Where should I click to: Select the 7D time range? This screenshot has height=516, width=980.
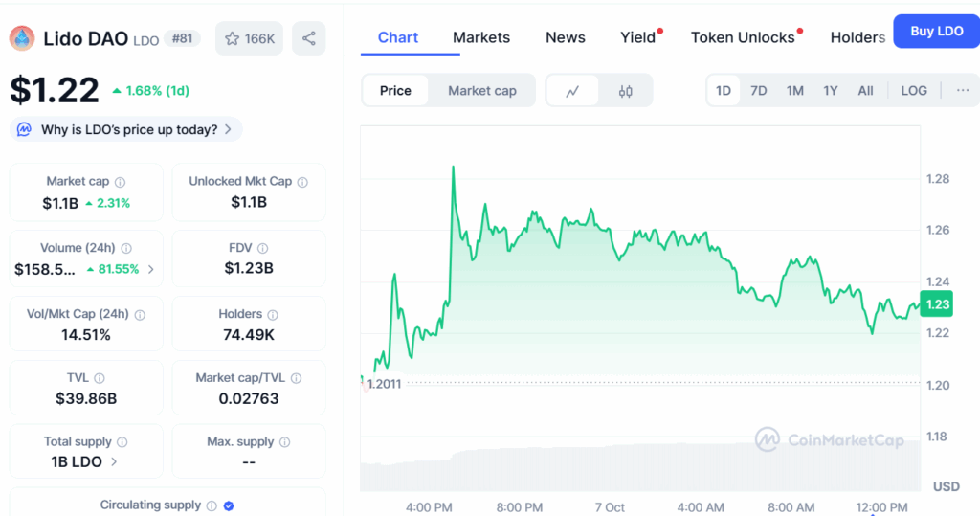click(759, 90)
